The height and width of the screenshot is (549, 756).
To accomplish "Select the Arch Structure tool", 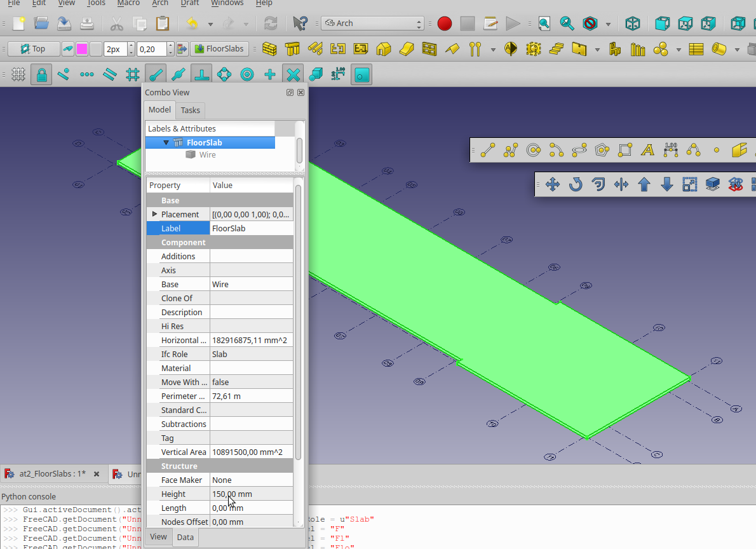I will click(292, 49).
